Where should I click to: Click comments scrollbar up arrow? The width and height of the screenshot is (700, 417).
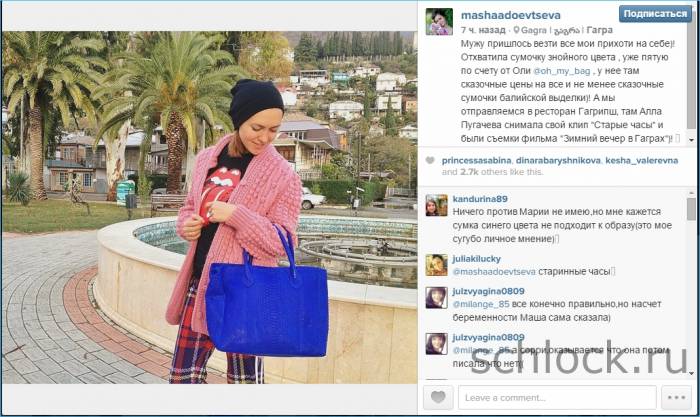(692, 193)
